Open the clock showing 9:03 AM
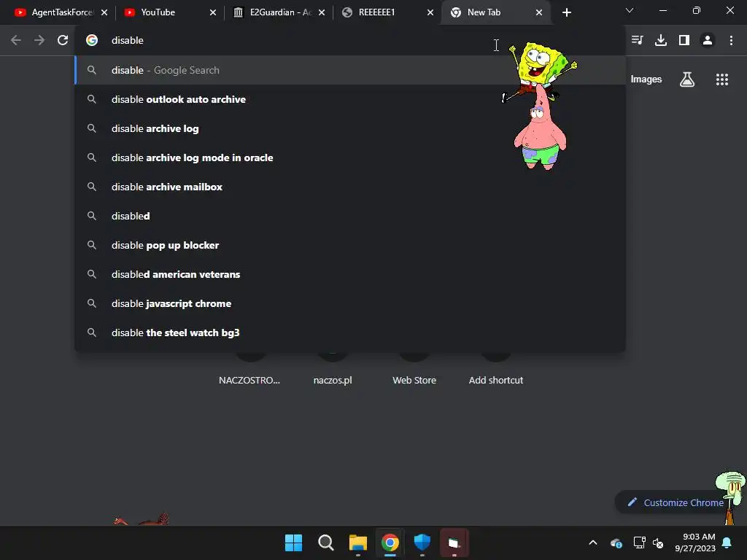747x560 pixels. 695,542
